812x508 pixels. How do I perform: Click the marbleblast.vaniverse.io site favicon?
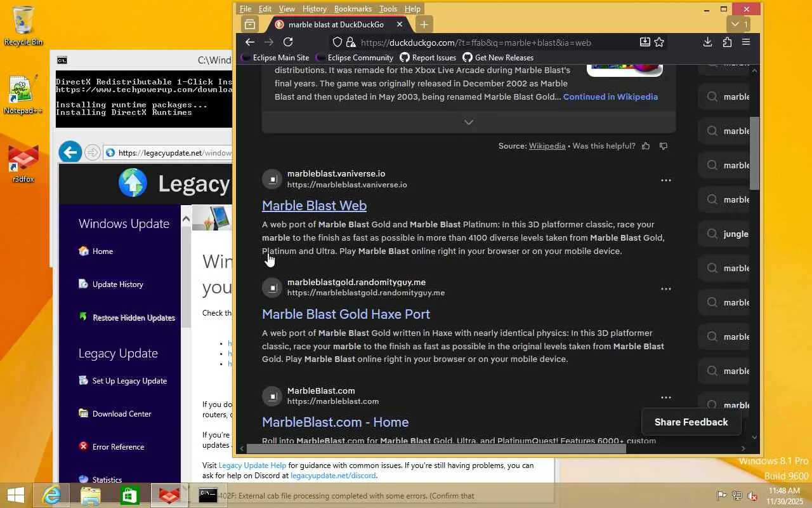click(x=272, y=179)
